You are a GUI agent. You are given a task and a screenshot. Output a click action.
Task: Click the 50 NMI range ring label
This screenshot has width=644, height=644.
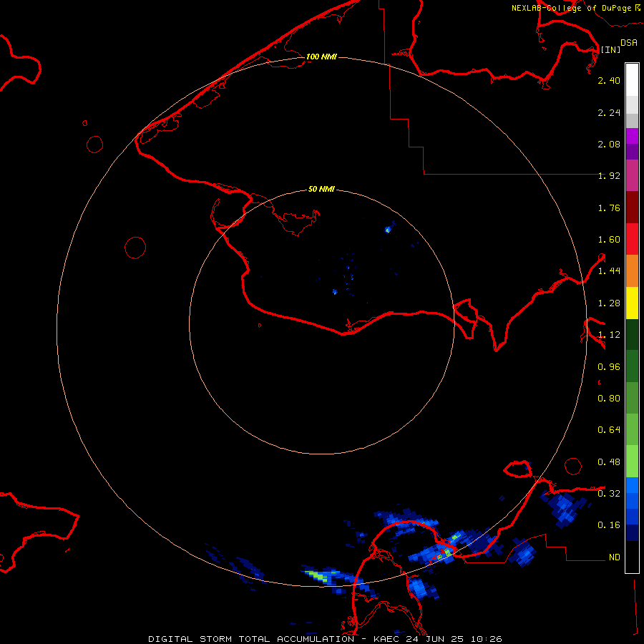[321, 190]
